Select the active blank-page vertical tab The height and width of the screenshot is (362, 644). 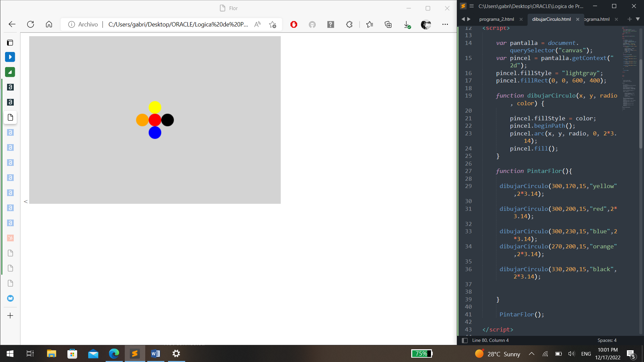click(10, 117)
